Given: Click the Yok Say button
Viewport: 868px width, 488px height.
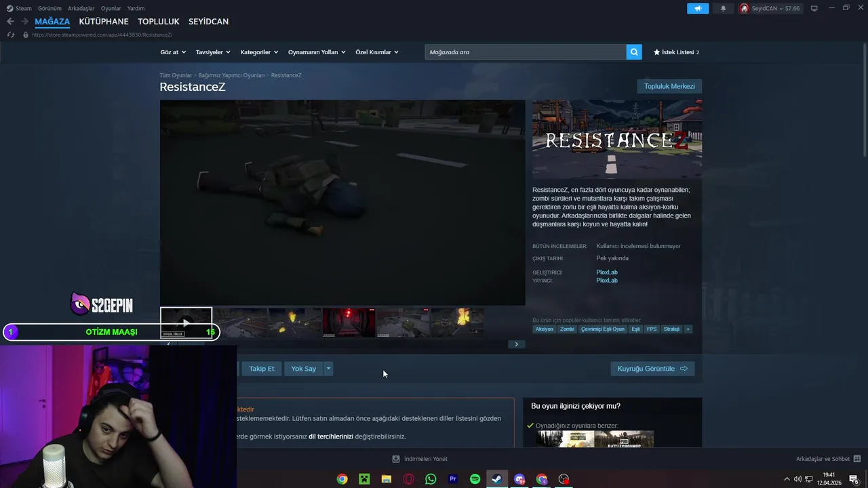Looking at the screenshot, I should point(304,369).
